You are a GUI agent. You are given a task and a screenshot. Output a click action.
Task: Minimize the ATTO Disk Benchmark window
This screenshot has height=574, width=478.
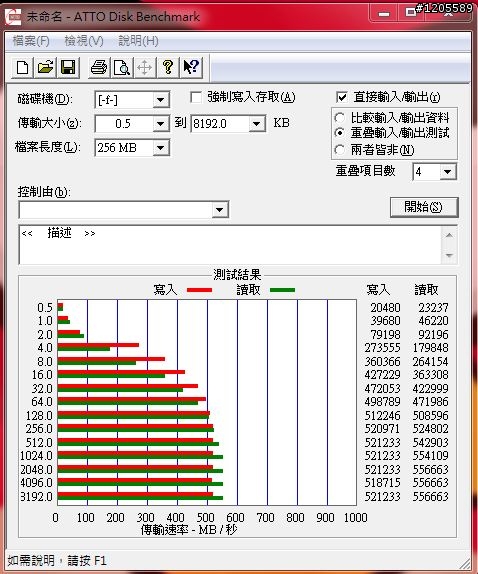(384, 14)
